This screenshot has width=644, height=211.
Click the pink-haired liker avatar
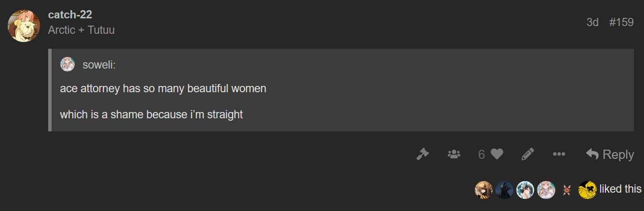(546, 190)
